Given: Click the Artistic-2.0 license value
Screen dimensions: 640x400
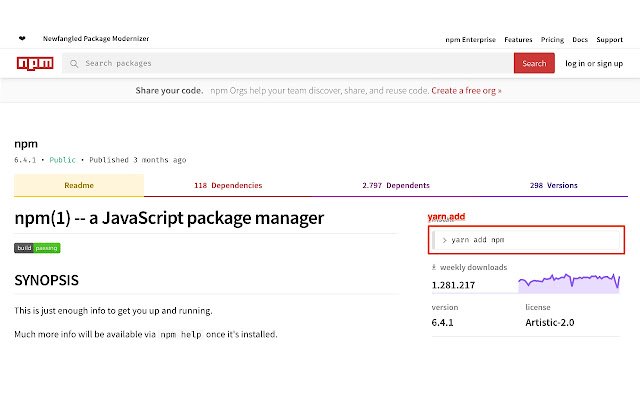Looking at the screenshot, I should pos(550,322).
